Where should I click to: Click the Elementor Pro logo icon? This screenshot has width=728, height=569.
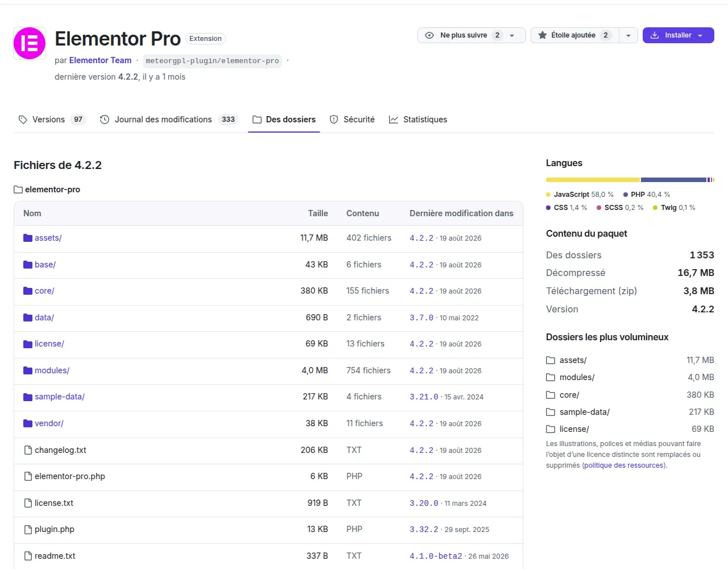click(30, 43)
